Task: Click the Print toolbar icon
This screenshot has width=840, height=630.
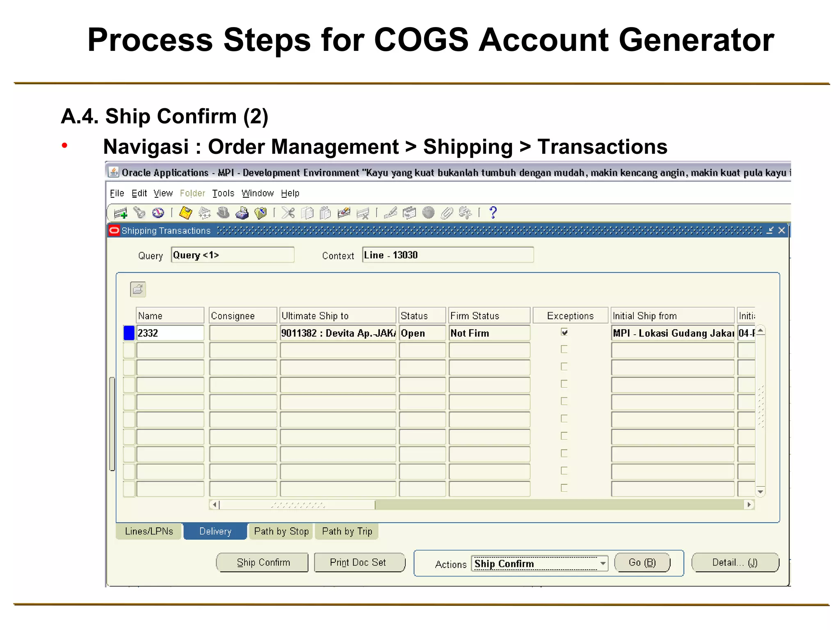Action: [x=242, y=212]
